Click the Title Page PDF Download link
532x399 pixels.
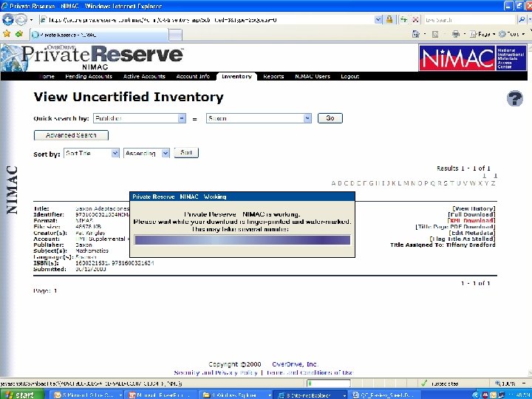(455, 227)
